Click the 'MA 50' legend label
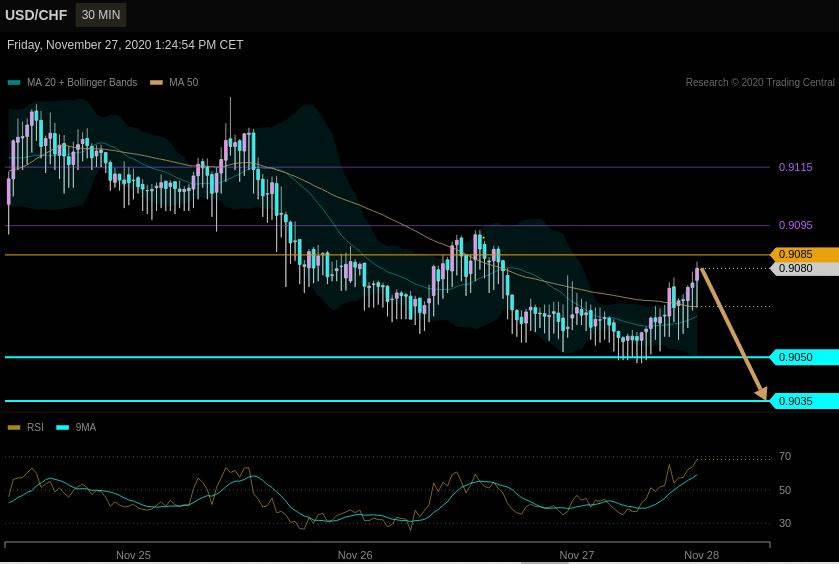Viewport: 839px width, 564px height. [x=184, y=82]
